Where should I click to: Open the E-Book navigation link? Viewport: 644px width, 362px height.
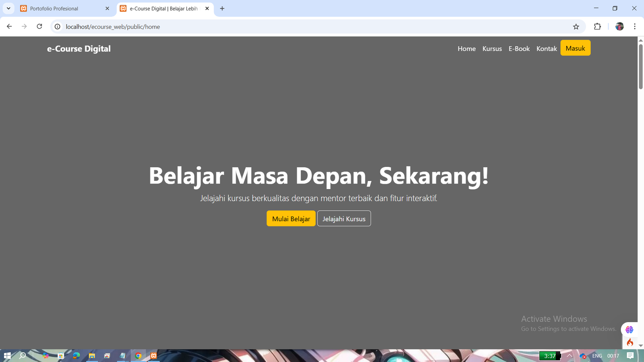[x=519, y=49]
